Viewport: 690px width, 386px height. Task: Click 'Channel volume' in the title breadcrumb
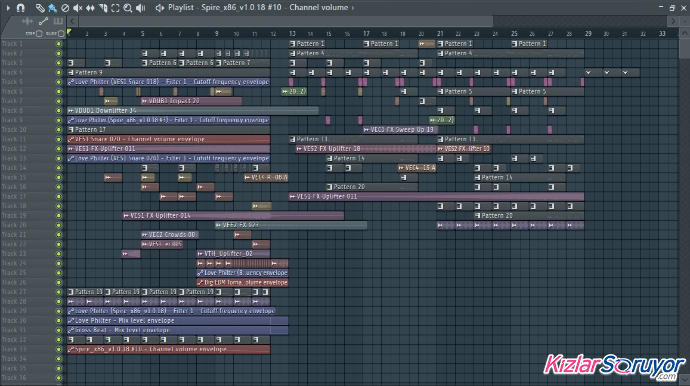point(319,7)
